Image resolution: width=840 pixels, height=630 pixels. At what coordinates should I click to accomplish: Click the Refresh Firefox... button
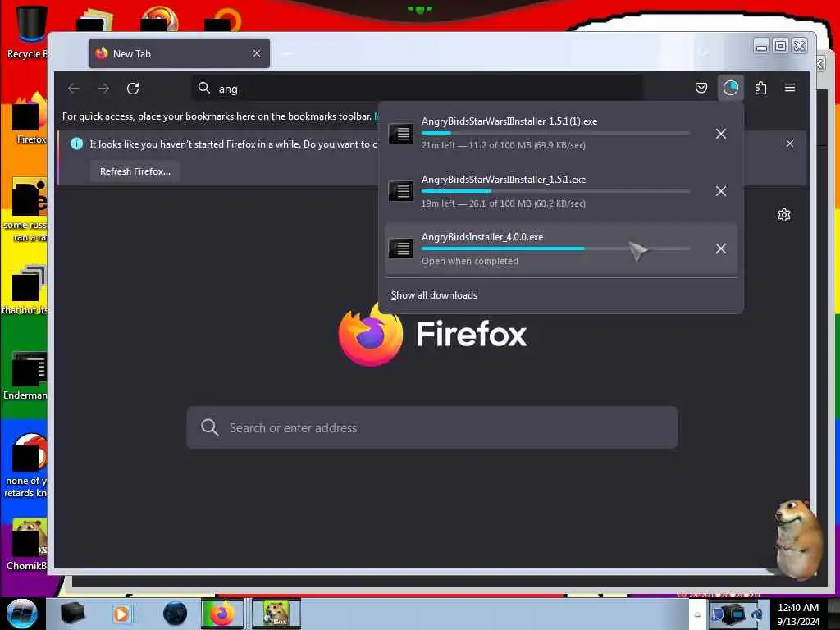[135, 171]
